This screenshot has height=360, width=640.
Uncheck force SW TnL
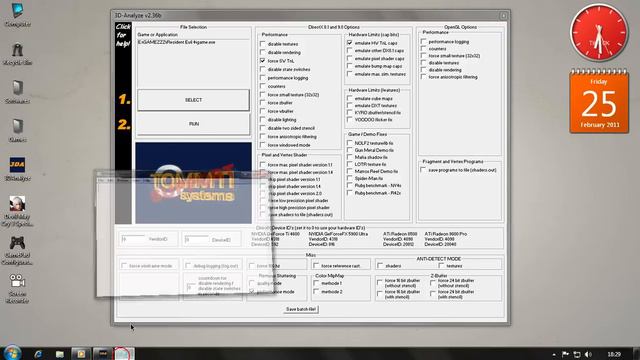click(x=262, y=60)
